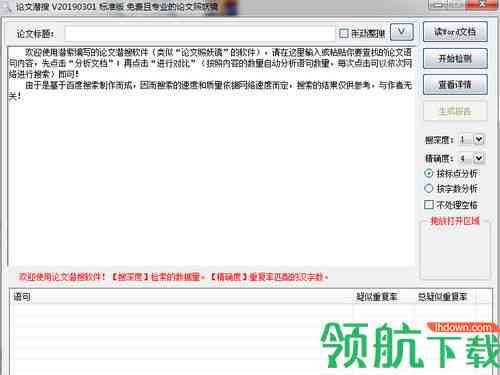This screenshot has height=375, width=500.
Task: Click the greyed 生成报告 button
Action: 455,111
